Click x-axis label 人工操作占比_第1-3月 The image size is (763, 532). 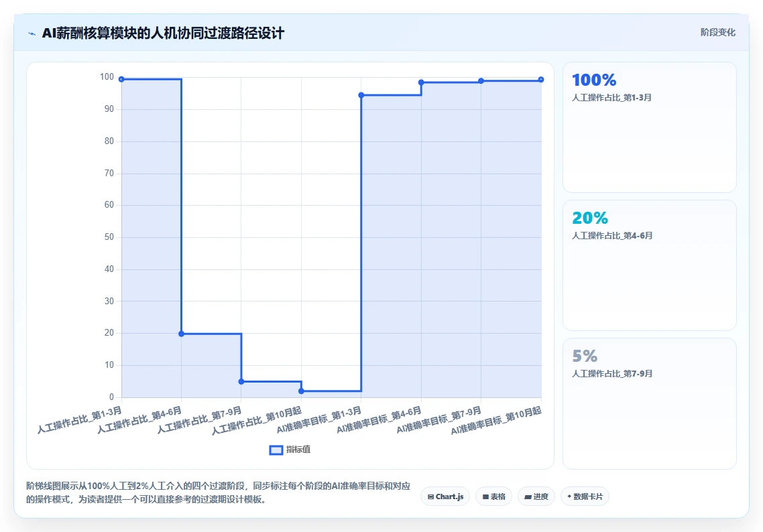(x=79, y=420)
